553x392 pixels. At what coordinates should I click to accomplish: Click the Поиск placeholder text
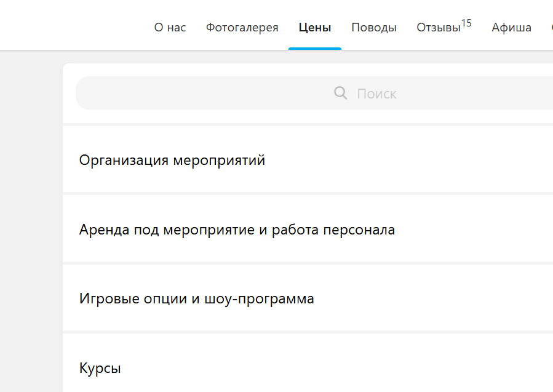click(x=376, y=94)
